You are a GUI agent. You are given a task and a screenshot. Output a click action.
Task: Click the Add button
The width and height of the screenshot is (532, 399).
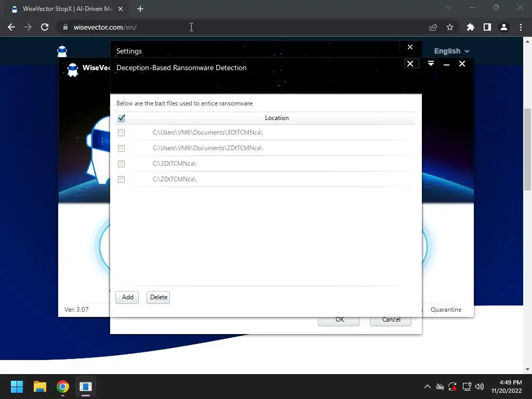127,297
